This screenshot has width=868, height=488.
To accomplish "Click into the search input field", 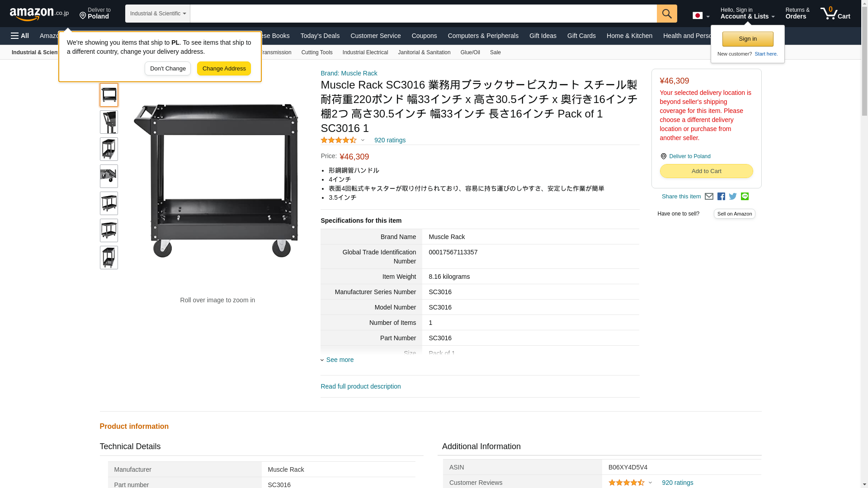I will click(x=423, y=14).
